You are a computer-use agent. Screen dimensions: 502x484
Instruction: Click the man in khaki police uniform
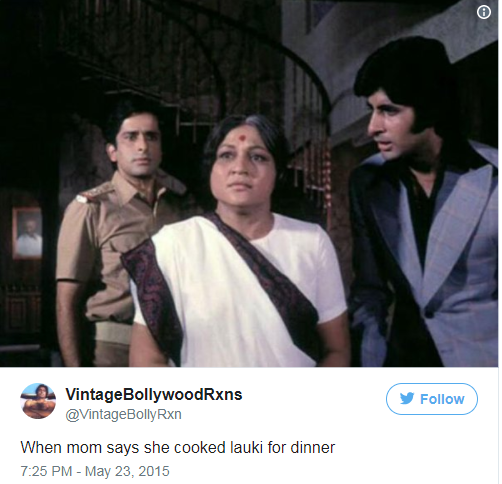pyautogui.click(x=115, y=233)
